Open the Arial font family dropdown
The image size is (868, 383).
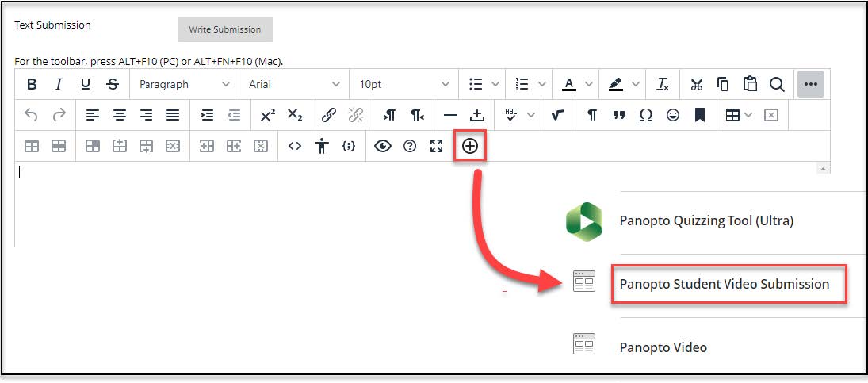[x=294, y=84]
